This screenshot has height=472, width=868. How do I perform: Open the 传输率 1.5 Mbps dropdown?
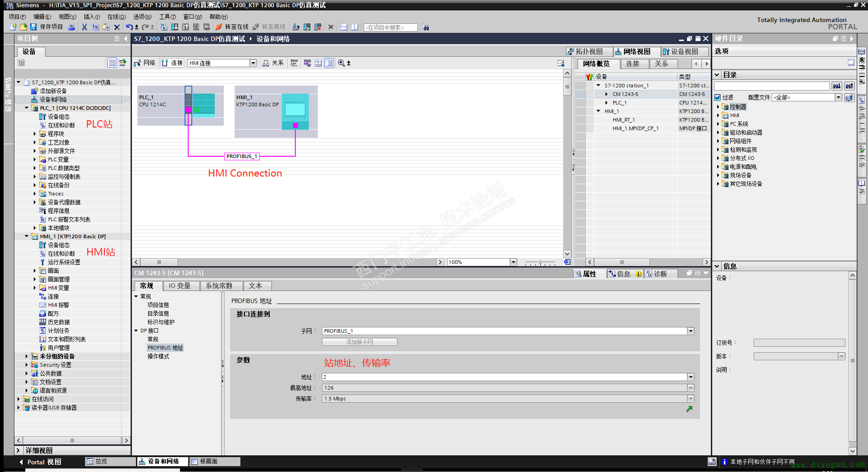691,399
